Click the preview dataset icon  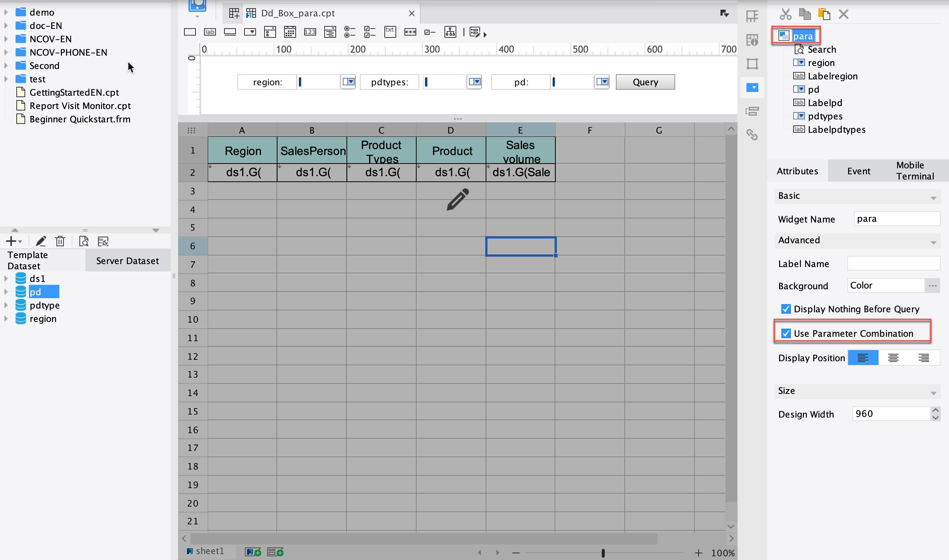point(83,241)
